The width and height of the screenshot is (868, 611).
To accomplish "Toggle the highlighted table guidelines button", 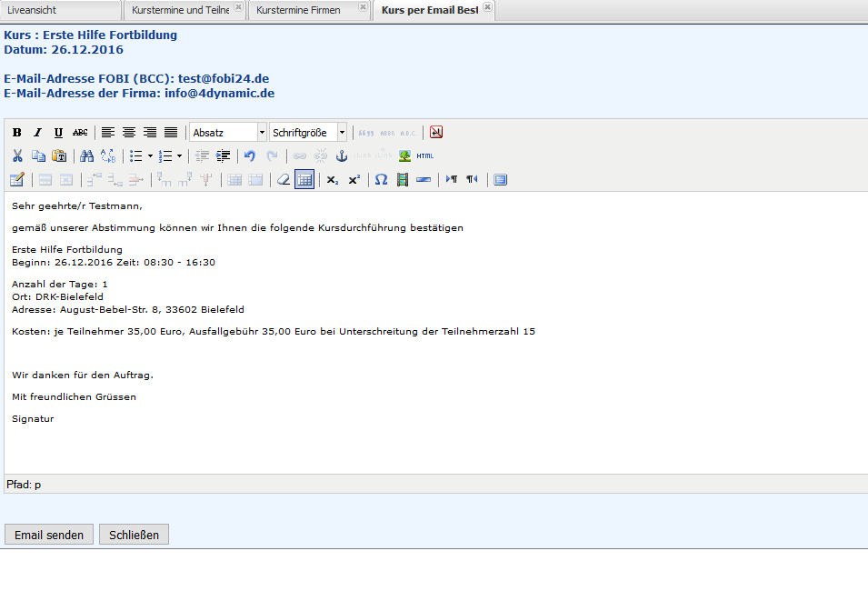I will pos(304,180).
